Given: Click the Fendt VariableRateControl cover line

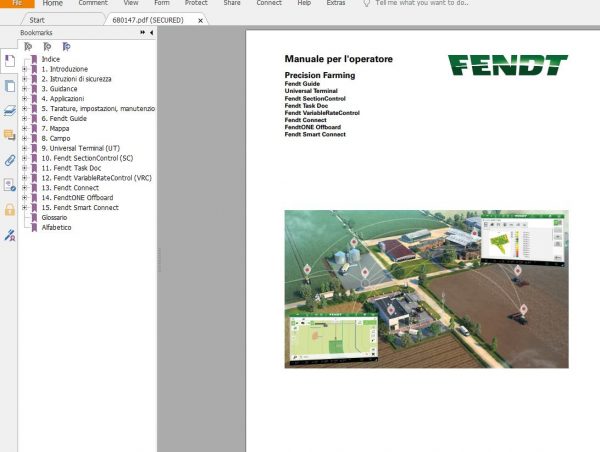Looking at the screenshot, I should pyautogui.click(x=322, y=113).
